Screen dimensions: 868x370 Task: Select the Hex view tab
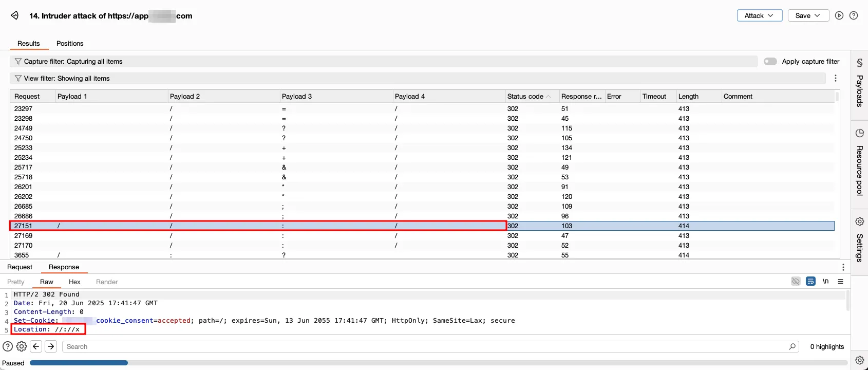coord(74,282)
